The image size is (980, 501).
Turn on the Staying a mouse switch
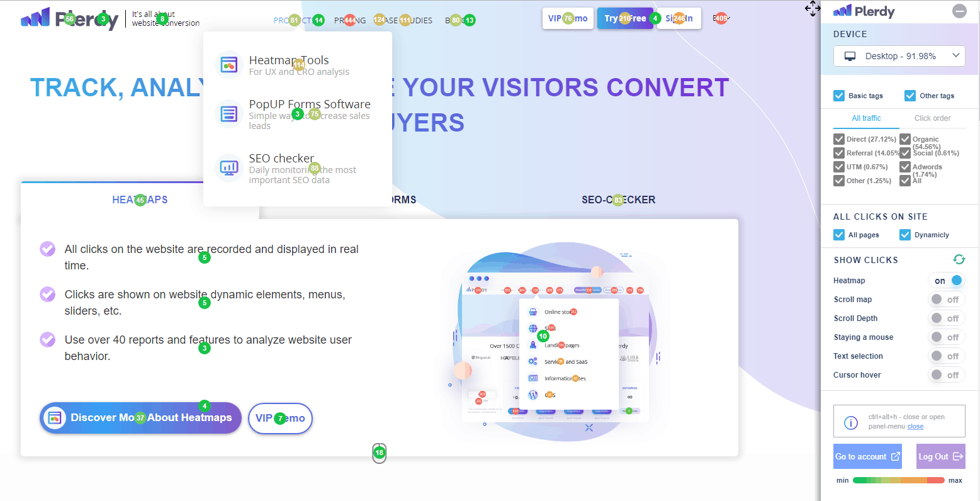tap(947, 337)
